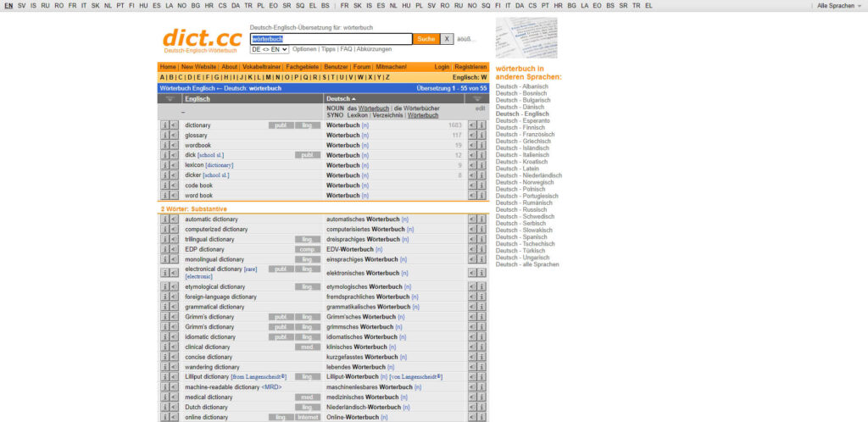Open 'Deutsch - Latein' in sidebar
Image resolution: width=868 pixels, height=422 pixels.
pos(517,169)
